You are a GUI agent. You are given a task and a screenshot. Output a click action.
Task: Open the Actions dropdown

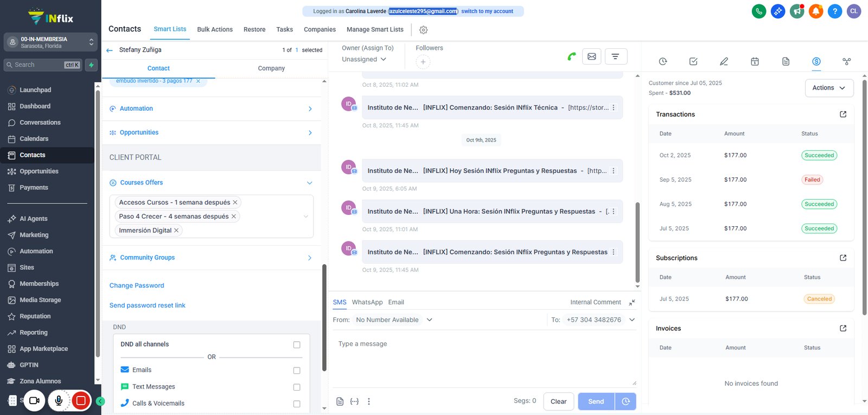coord(829,88)
